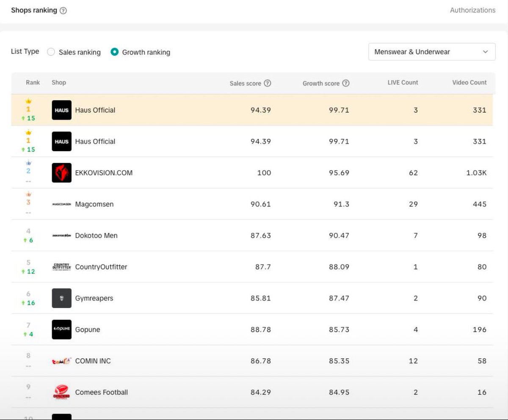Open the CountryOutfitter shop name
The width and height of the screenshot is (508, 420).
(101, 267)
